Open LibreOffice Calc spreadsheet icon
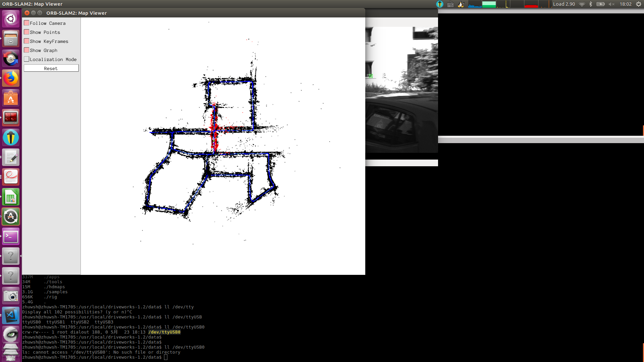Viewport: 644px width, 362px height. (x=11, y=197)
